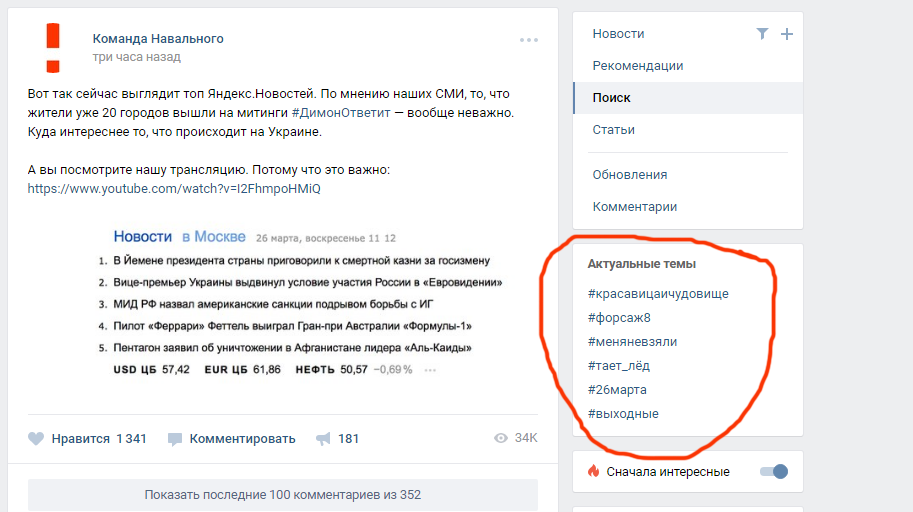This screenshot has width=913, height=512.
Task: Select the #форсаж8 trending hashtag
Action: [619, 317]
